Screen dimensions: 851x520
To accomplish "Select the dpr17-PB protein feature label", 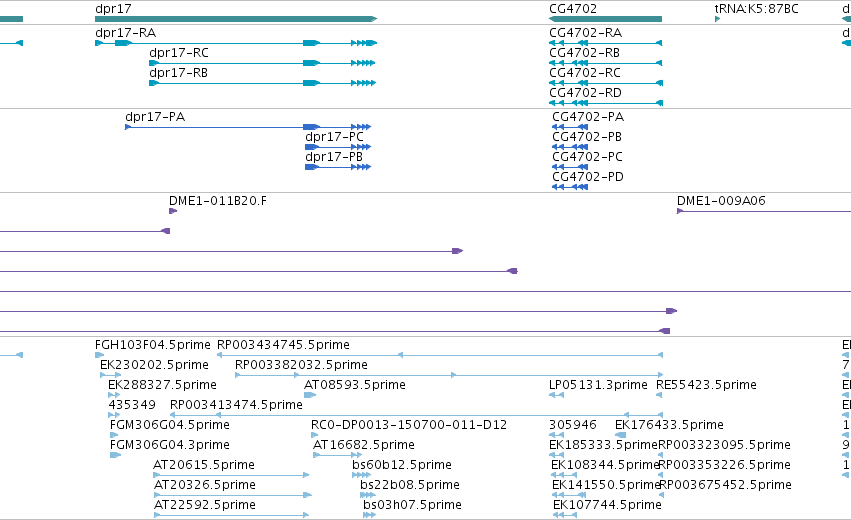I will point(334,157).
